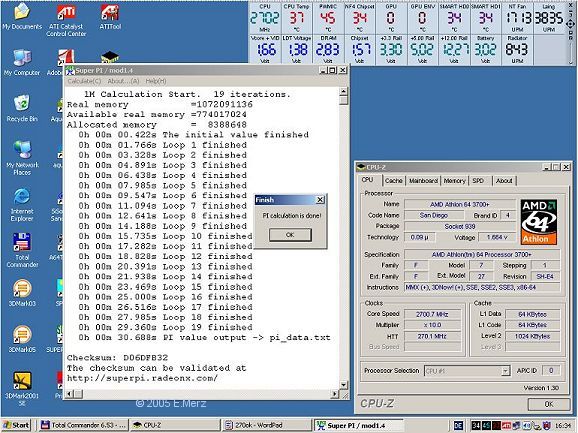Click the CPU-Z title bar icon
Image resolution: width=578 pixels, height=433 pixels.
361,167
